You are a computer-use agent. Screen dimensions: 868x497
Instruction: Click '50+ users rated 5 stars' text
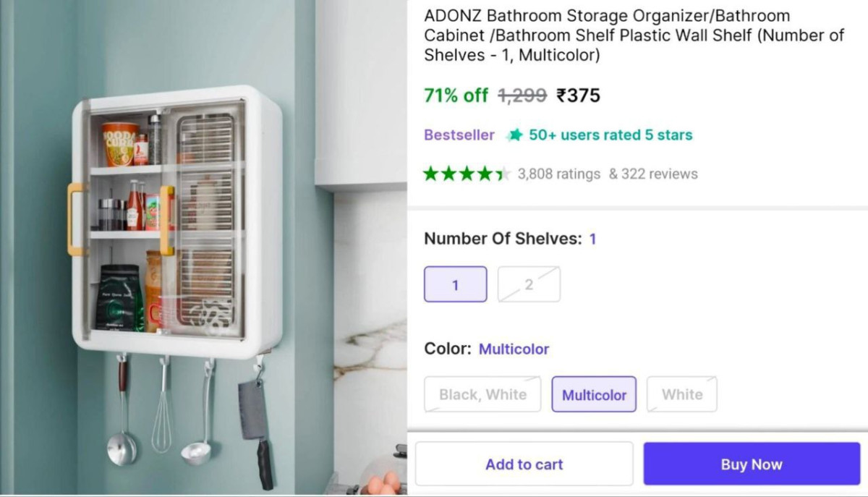610,135
